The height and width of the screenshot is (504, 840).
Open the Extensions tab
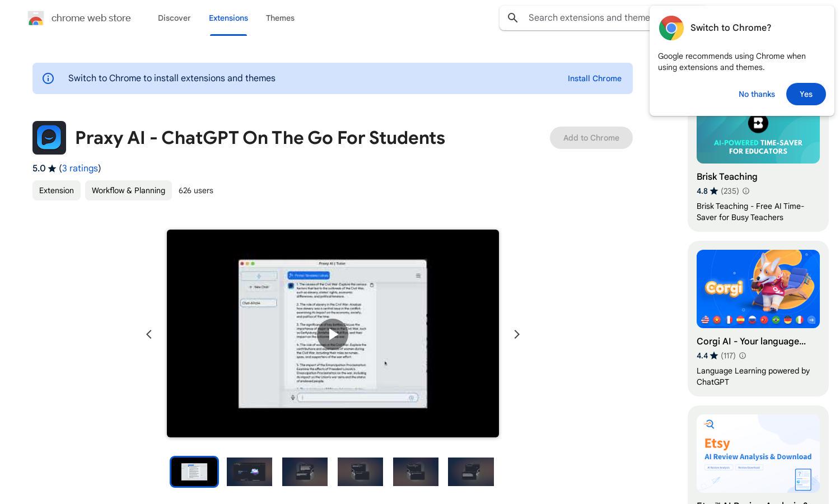click(x=228, y=18)
